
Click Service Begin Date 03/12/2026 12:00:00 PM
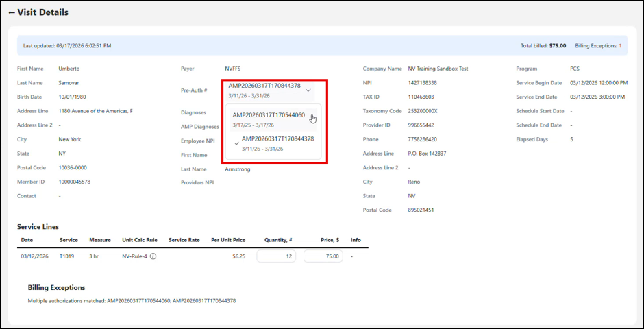599,82
